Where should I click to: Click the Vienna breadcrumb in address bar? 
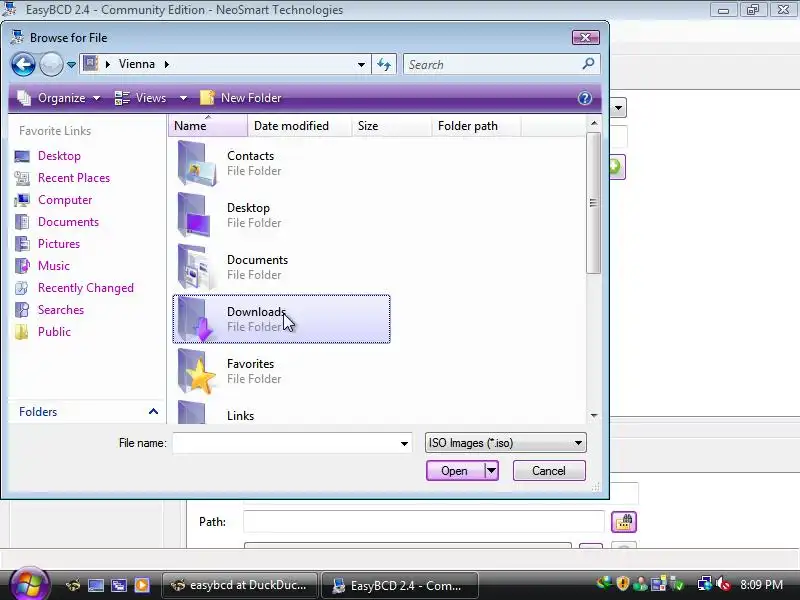pyautogui.click(x=137, y=64)
